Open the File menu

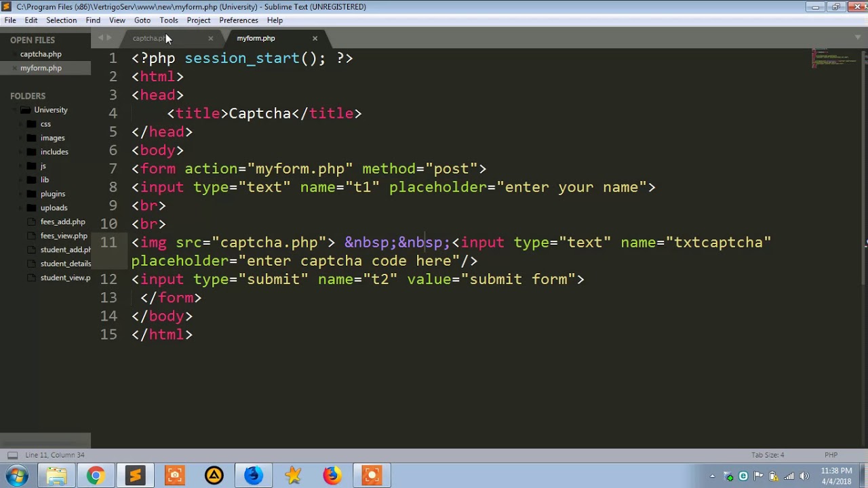10,20
